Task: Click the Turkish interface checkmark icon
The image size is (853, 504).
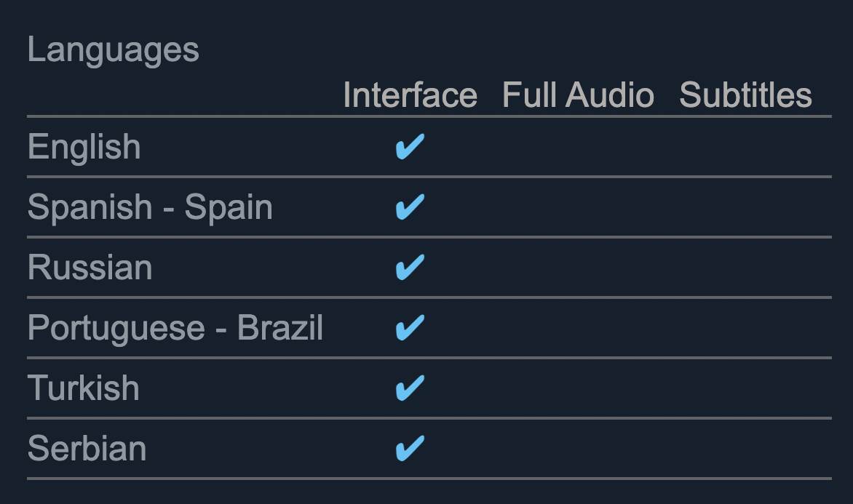Action: (409, 388)
